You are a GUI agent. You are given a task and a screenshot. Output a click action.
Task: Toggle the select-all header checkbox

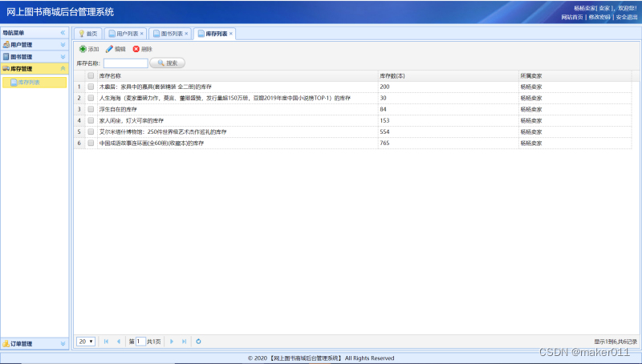pos(91,75)
